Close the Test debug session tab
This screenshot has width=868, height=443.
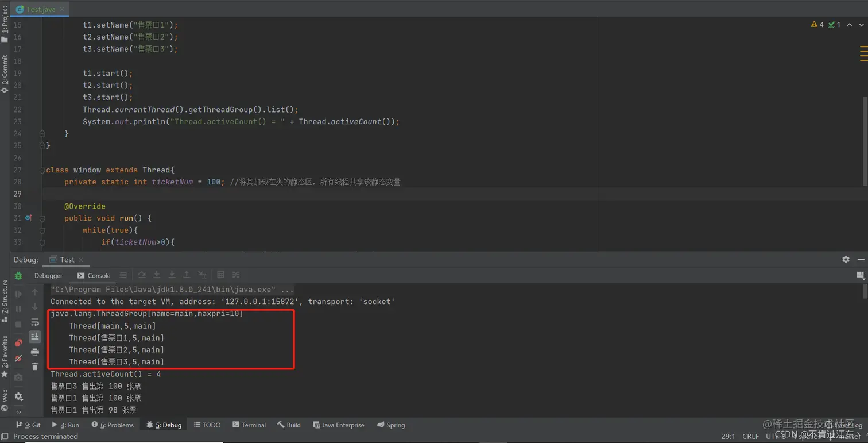point(80,260)
